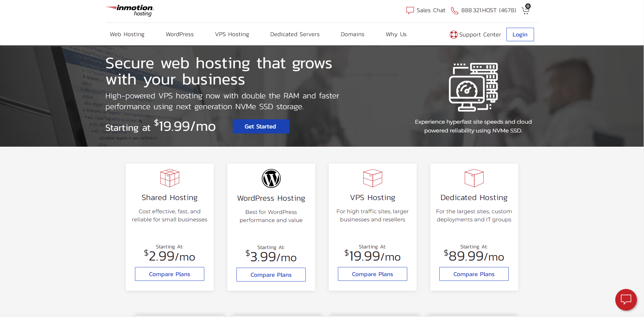Click the WordPress logo on the WordPress Hosting card
644x317 pixels.
pos(271,178)
